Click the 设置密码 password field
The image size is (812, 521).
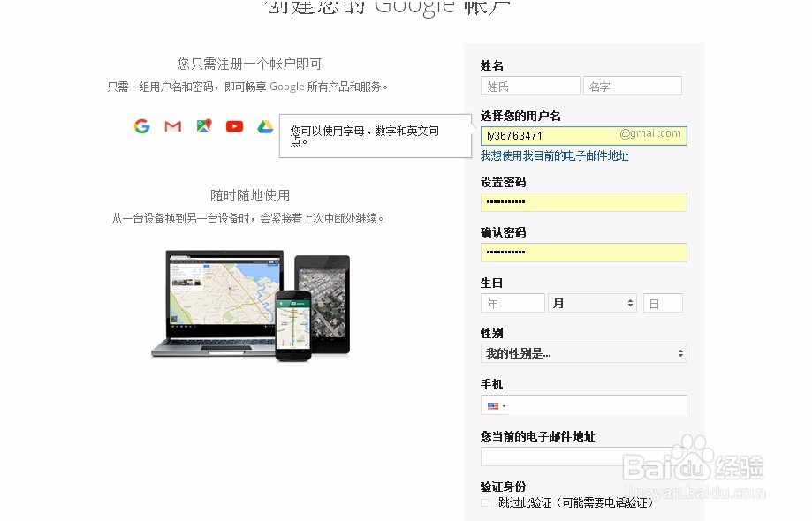coord(584,202)
